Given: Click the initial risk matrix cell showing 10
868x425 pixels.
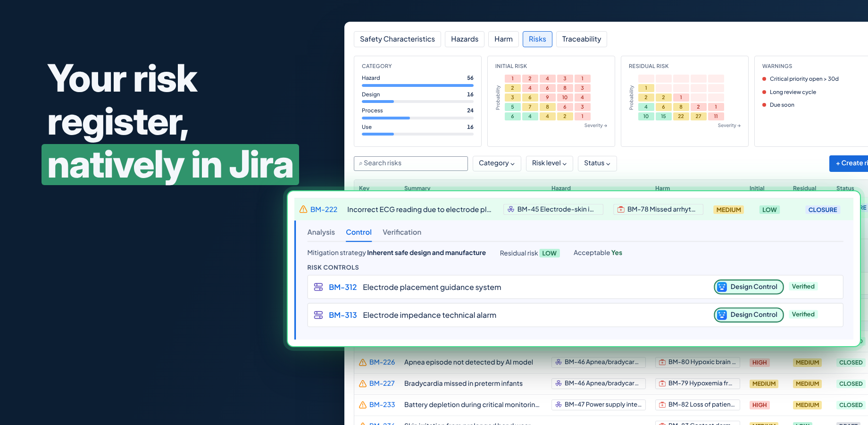Looking at the screenshot, I should pyautogui.click(x=565, y=97).
